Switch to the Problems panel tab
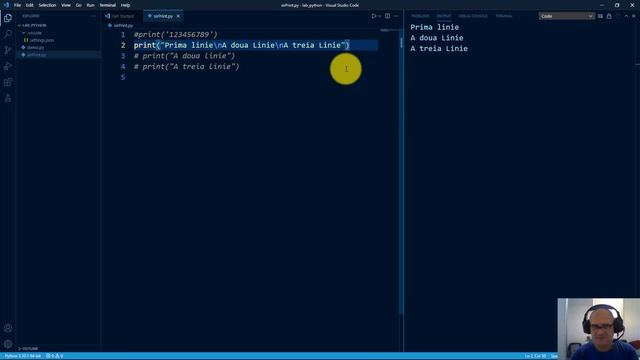 point(420,16)
